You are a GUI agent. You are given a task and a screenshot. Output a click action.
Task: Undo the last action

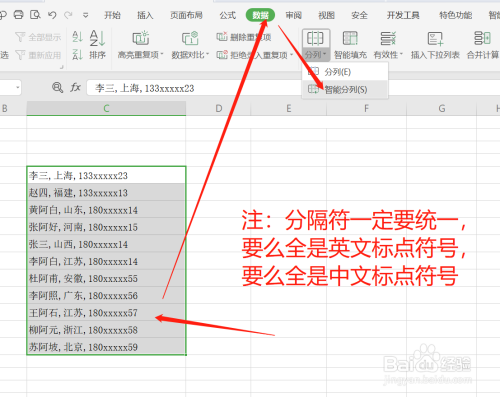pyautogui.click(x=52, y=15)
